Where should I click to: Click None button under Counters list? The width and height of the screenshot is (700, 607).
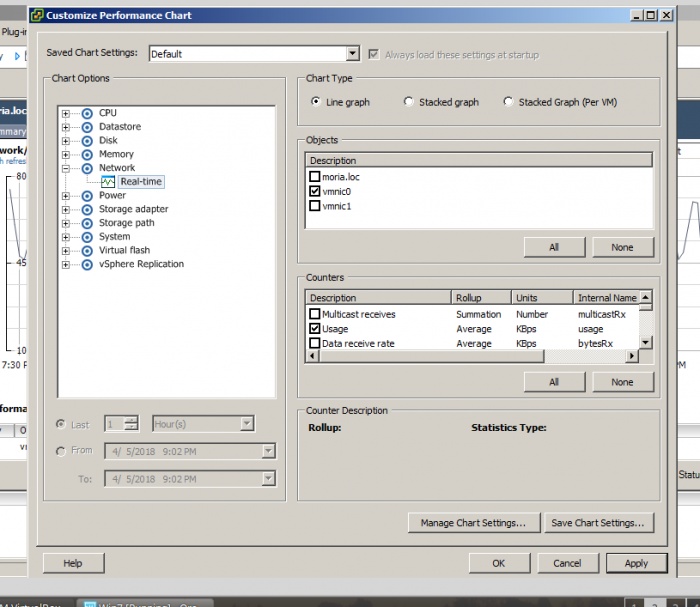click(622, 382)
